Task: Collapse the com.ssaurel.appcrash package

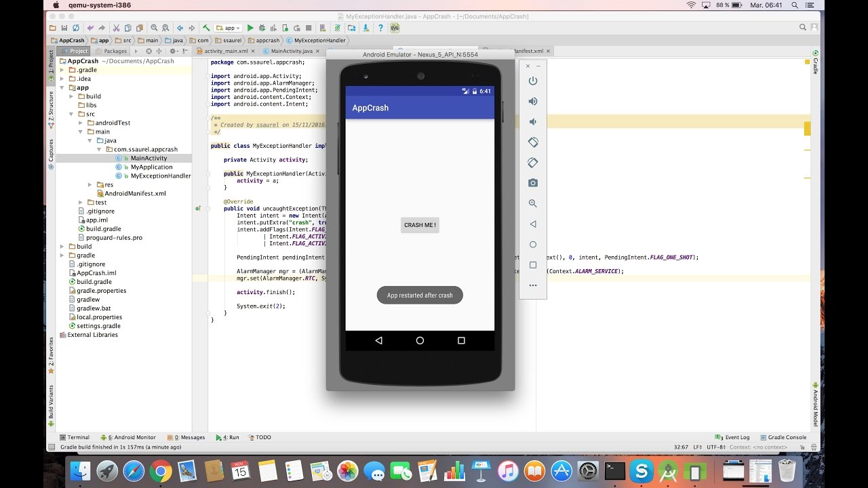Action: pos(100,149)
